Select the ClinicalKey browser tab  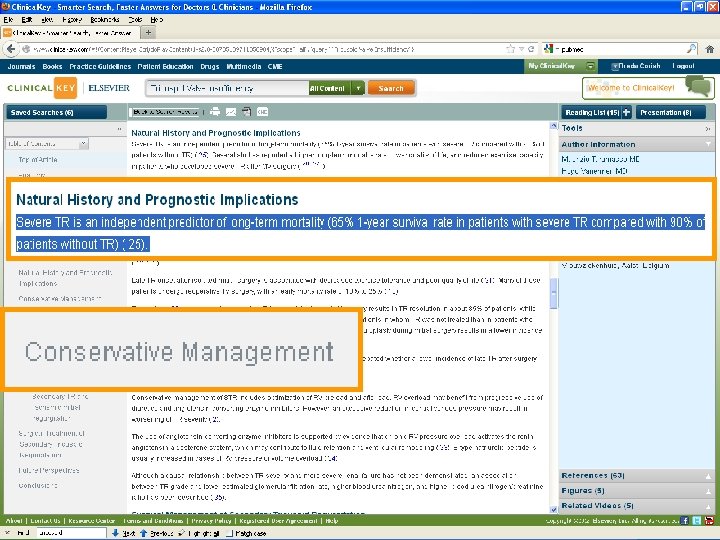(x=70, y=33)
